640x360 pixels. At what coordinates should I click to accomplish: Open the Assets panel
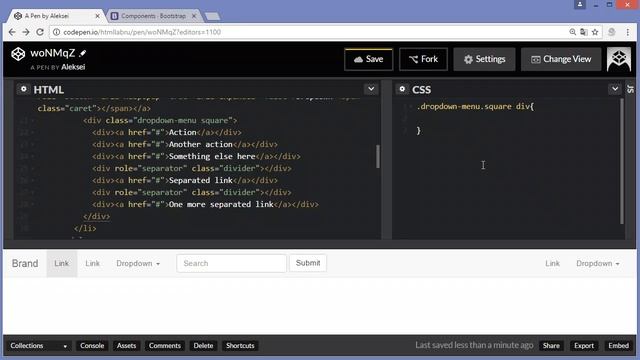[x=126, y=346]
